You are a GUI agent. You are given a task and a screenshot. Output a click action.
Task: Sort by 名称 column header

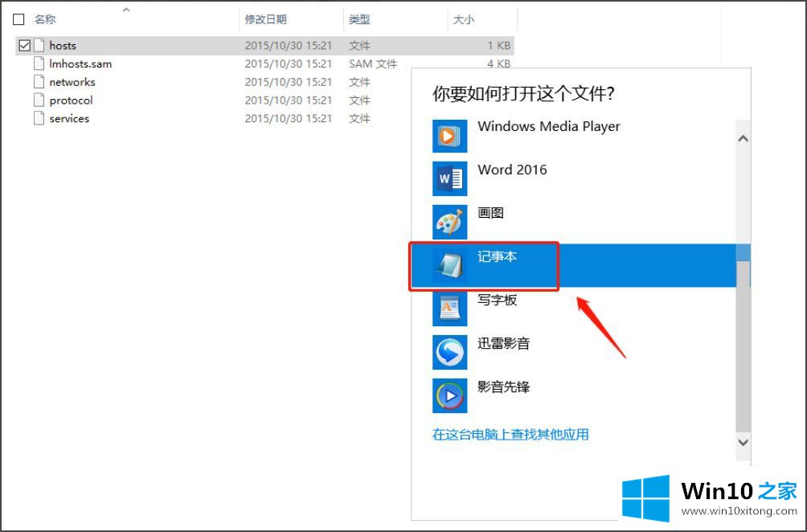[45, 19]
